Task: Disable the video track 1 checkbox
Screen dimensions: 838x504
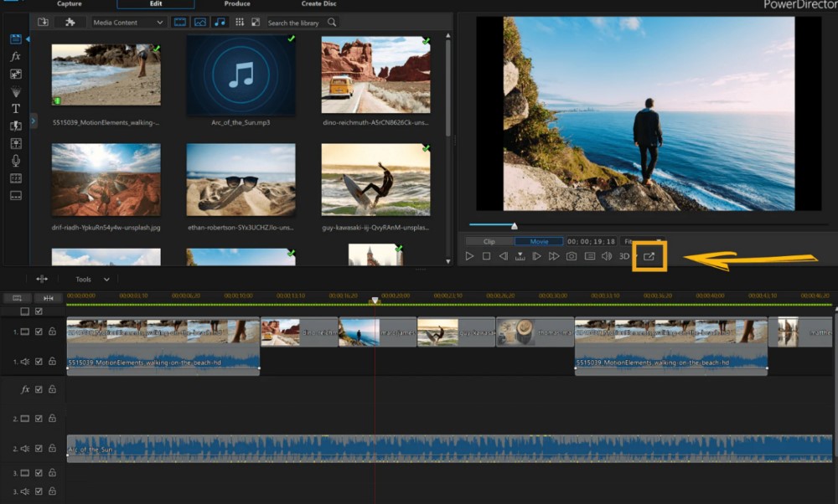Action: [39, 332]
